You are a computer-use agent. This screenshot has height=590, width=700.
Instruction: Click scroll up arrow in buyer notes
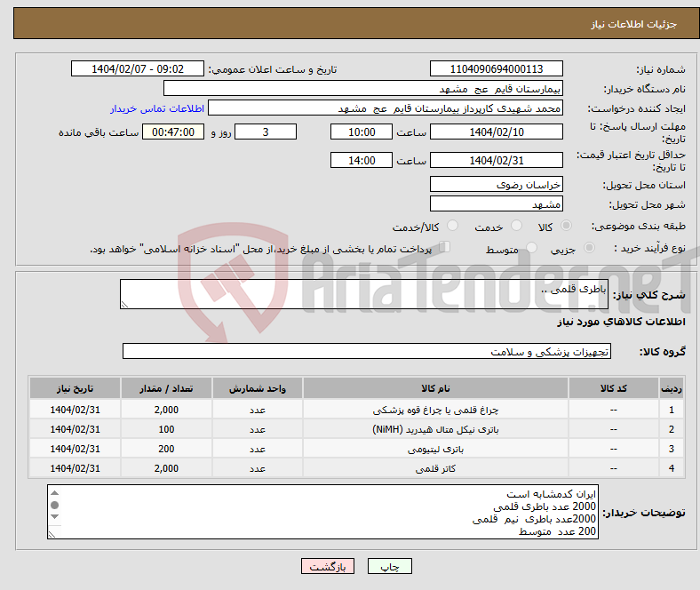(54, 493)
